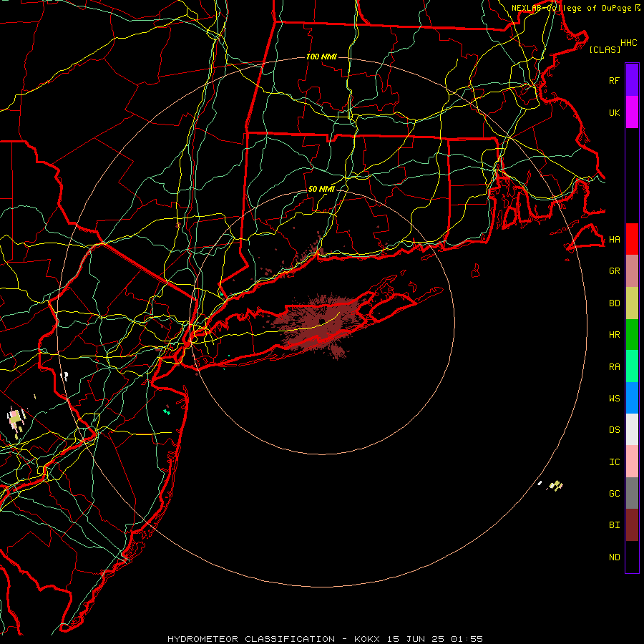The image size is (644, 644).
Task: Click the "GC" legend label
Action: tap(615, 494)
